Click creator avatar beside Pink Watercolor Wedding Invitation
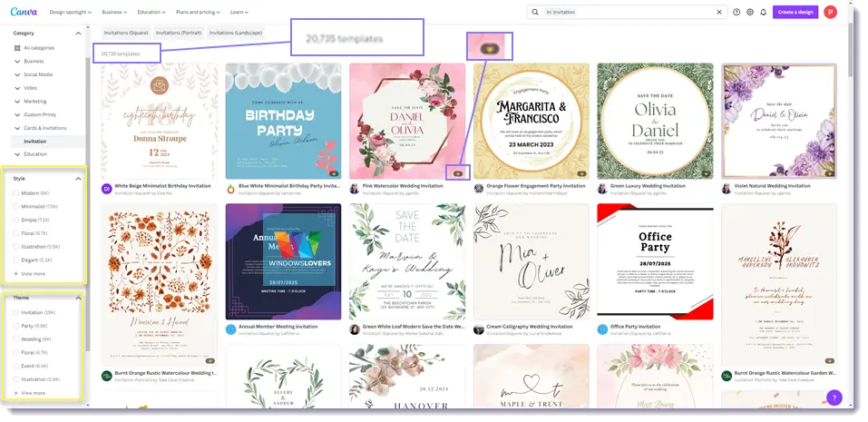 (x=355, y=189)
